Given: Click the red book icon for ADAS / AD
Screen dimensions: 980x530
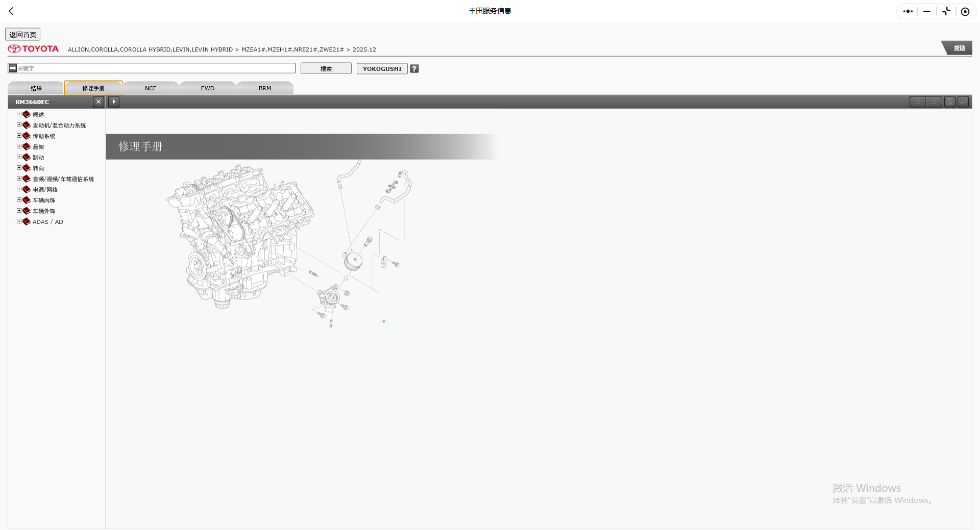Looking at the screenshot, I should (27, 221).
